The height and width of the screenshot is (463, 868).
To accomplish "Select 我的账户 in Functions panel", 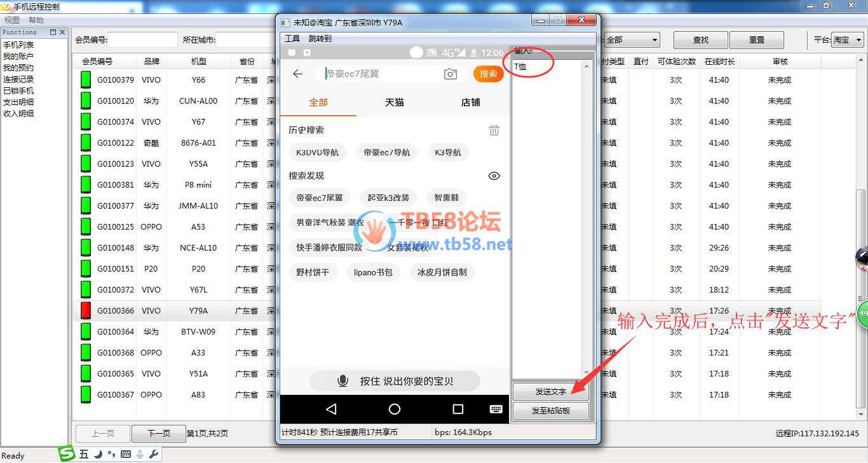I will pyautogui.click(x=18, y=57).
